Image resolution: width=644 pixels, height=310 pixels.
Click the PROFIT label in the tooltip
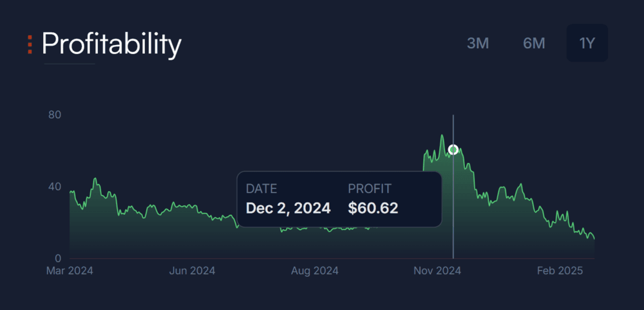tap(370, 189)
